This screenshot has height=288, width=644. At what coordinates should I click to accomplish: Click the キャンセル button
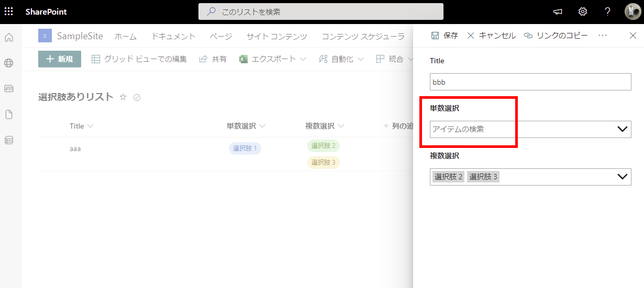coord(491,36)
